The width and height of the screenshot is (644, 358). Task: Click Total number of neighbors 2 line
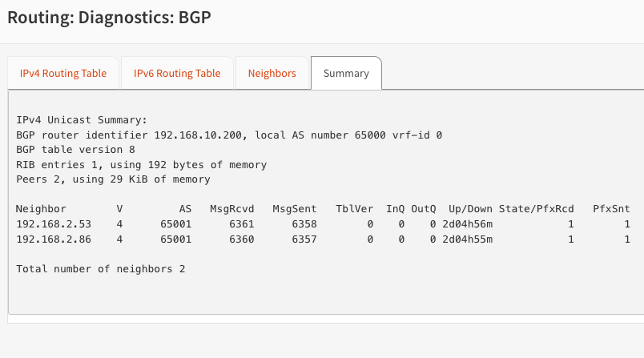(101, 269)
